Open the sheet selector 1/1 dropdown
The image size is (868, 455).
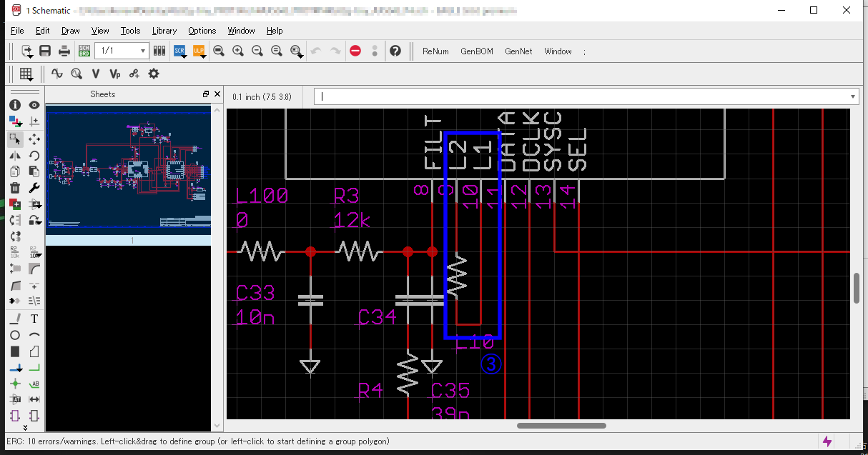pos(122,51)
